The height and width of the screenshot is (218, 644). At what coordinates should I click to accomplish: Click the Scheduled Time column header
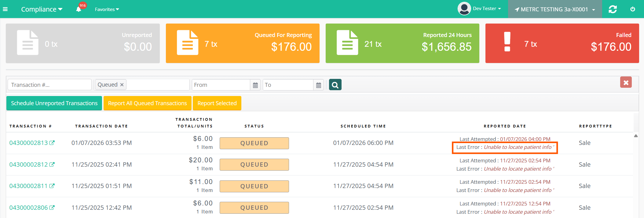pos(363,126)
